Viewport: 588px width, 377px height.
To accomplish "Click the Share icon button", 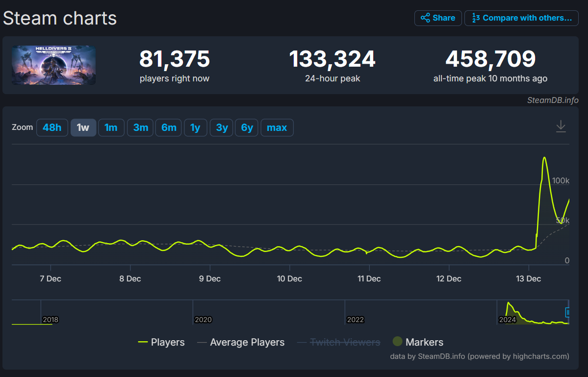I will click(437, 18).
